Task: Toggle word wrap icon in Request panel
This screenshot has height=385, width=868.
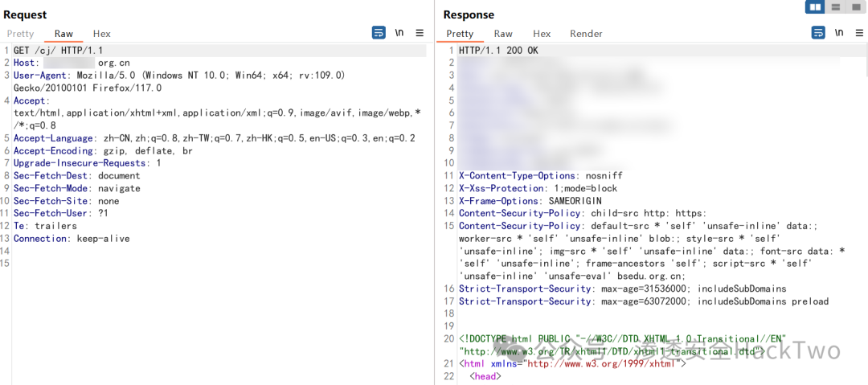Action: coord(379,33)
